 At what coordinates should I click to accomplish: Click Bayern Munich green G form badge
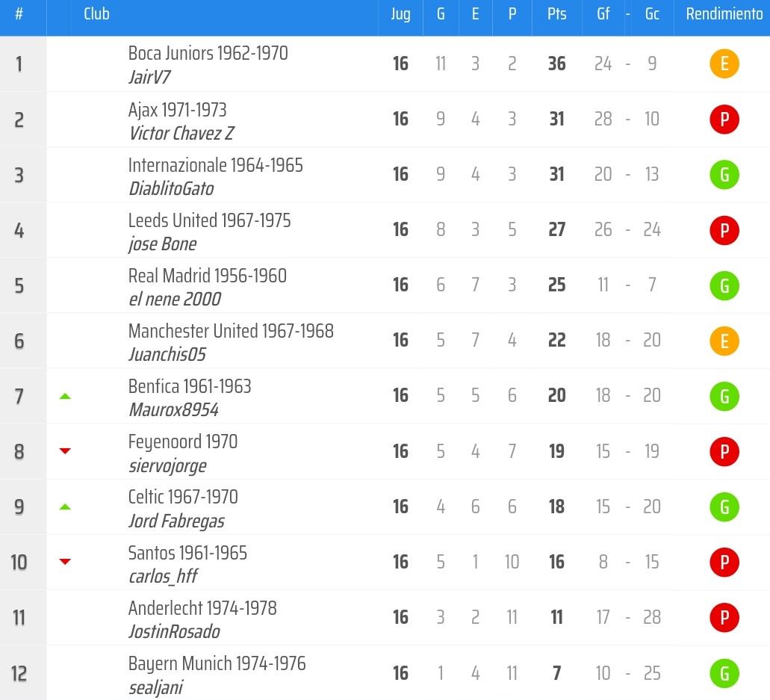coord(724,673)
